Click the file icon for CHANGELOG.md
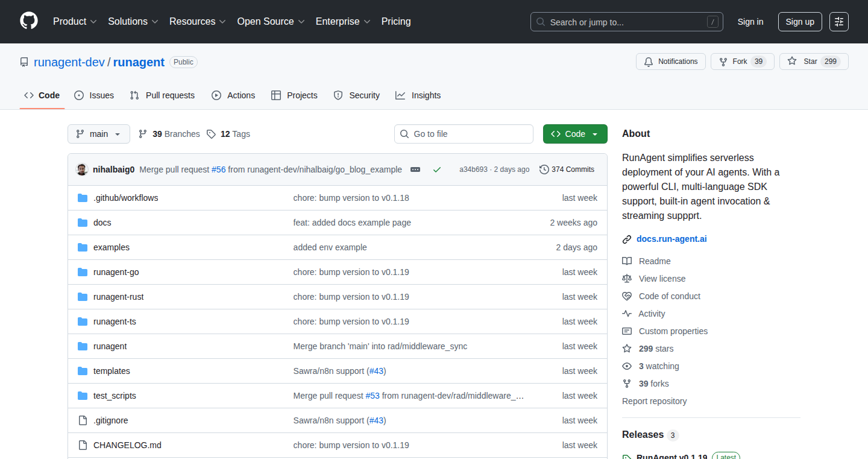This screenshot has height=459, width=868. [x=83, y=445]
